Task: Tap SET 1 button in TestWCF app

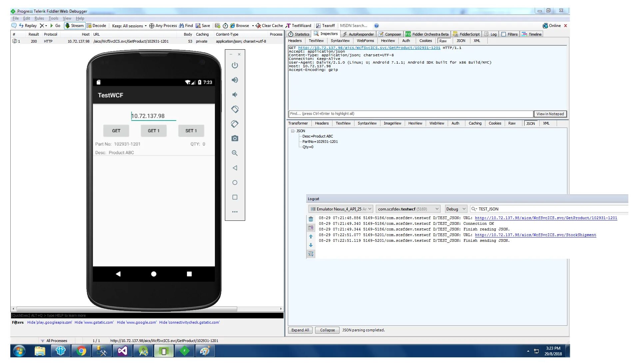Action: (191, 131)
